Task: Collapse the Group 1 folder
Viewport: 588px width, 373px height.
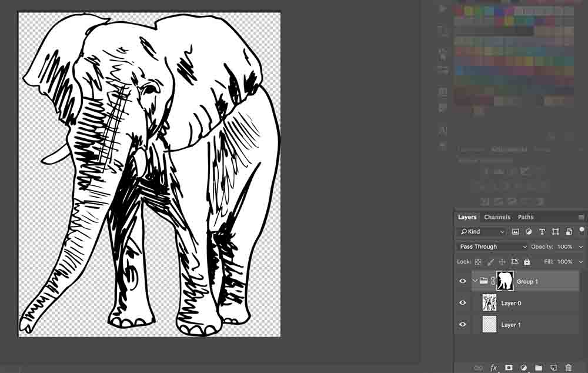Action: 475,281
